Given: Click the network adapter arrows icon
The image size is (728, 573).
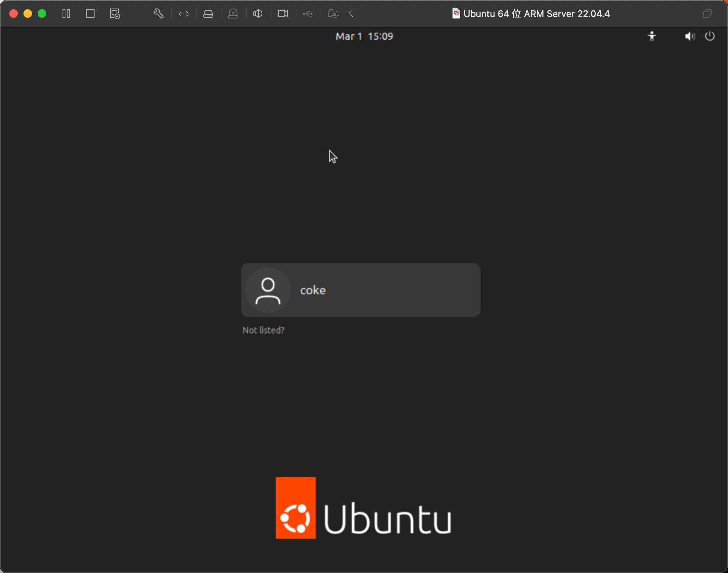Looking at the screenshot, I should (x=184, y=14).
